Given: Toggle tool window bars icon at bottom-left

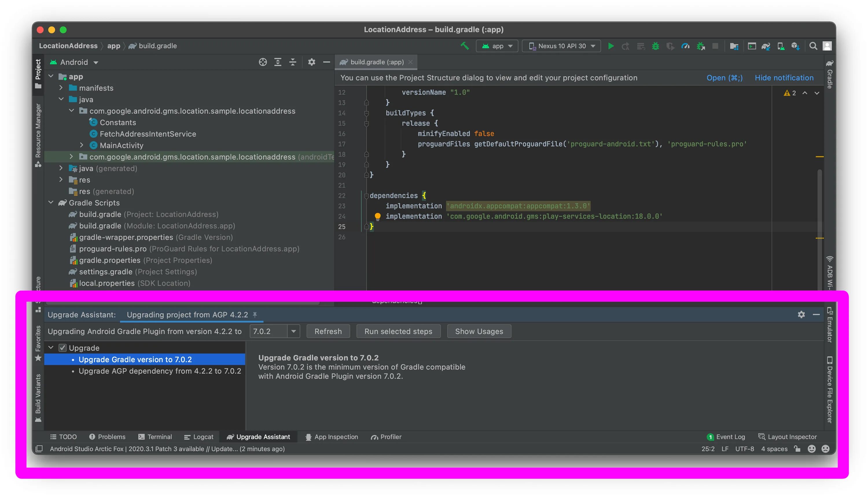Looking at the screenshot, I should (x=39, y=448).
